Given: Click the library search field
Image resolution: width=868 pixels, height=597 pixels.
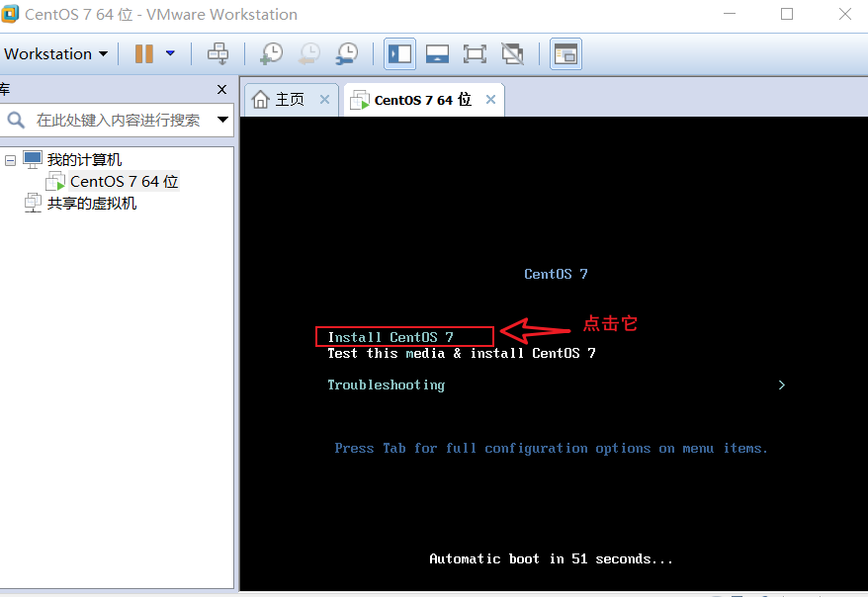Looking at the screenshot, I should point(118,120).
